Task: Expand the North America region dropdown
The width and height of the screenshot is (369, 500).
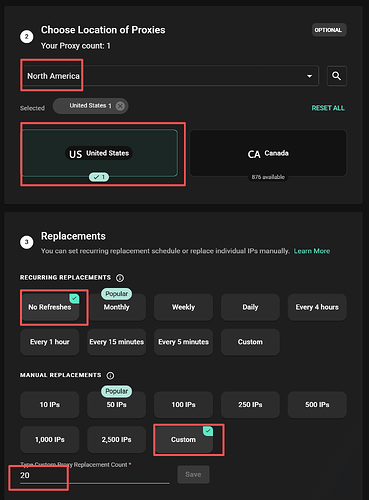Action: [x=169, y=76]
